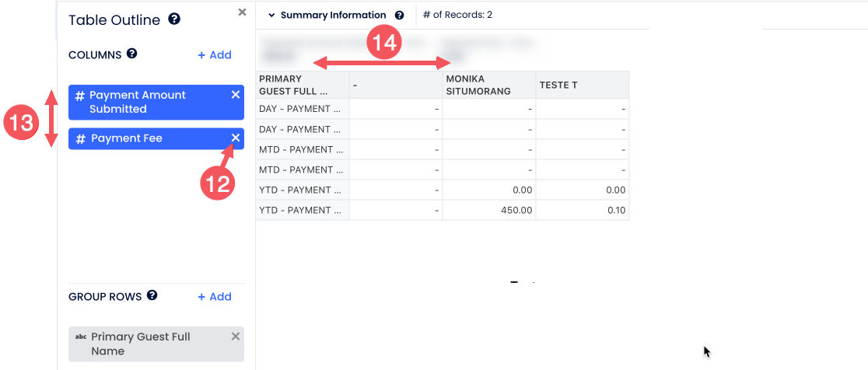
Task: Click the Group Rows help icon
Action: pyautogui.click(x=152, y=295)
